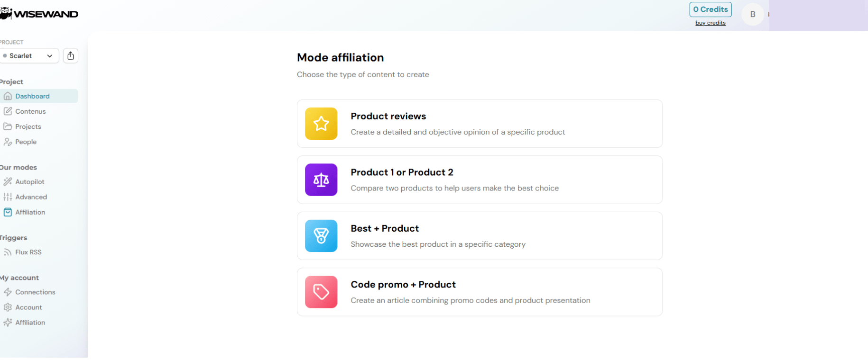Click the purple scales comparison icon
The height and width of the screenshot is (360, 868).
[x=321, y=180]
